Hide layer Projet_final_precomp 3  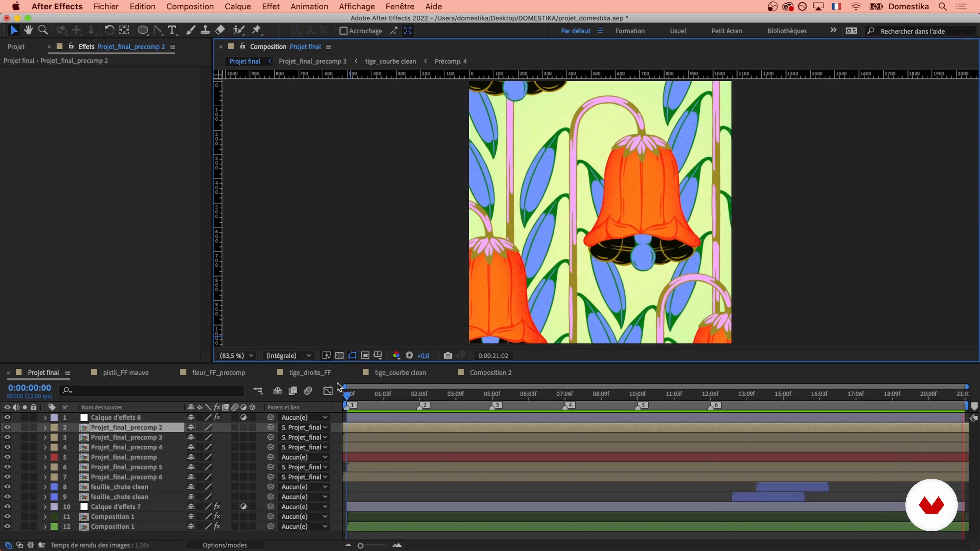[x=7, y=437]
